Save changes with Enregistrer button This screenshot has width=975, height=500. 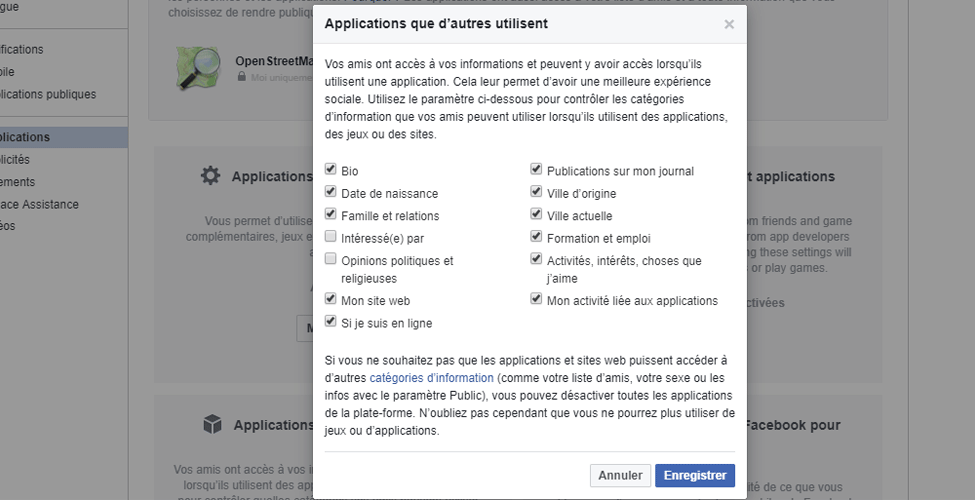[x=695, y=475]
